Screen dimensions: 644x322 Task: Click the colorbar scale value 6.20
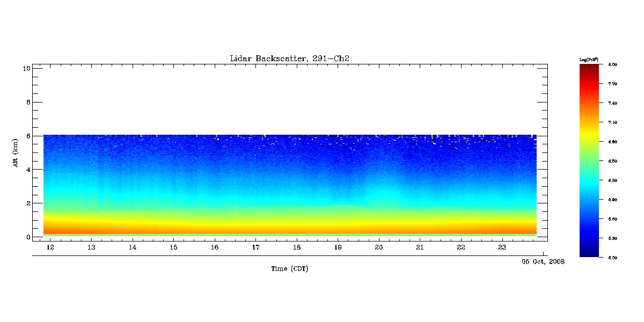click(613, 180)
